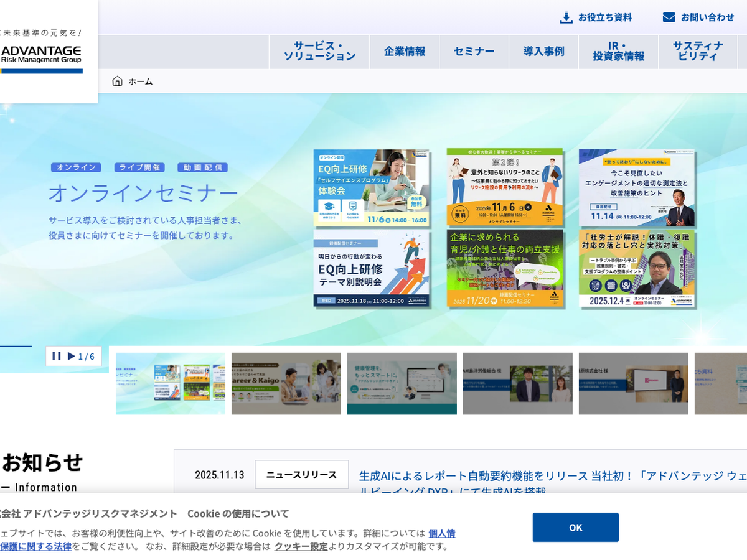This screenshot has width=747, height=560.
Task: Select the ニュースリリース category tag
Action: click(301, 475)
